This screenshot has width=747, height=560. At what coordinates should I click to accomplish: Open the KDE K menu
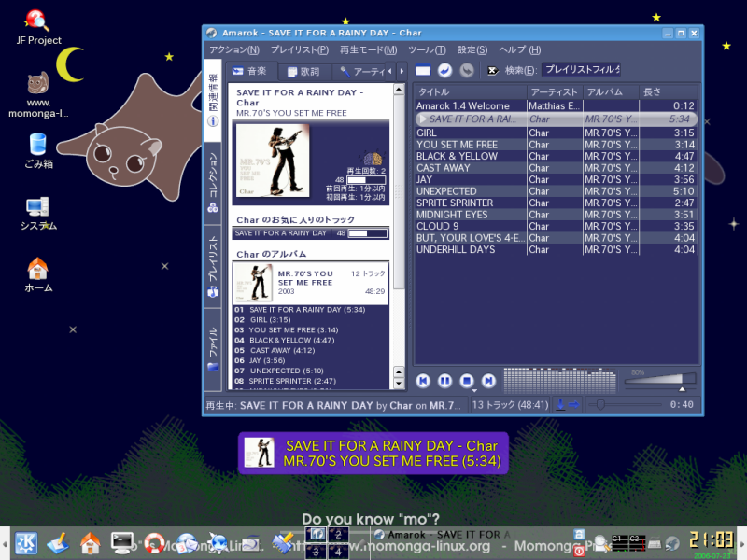click(x=26, y=543)
